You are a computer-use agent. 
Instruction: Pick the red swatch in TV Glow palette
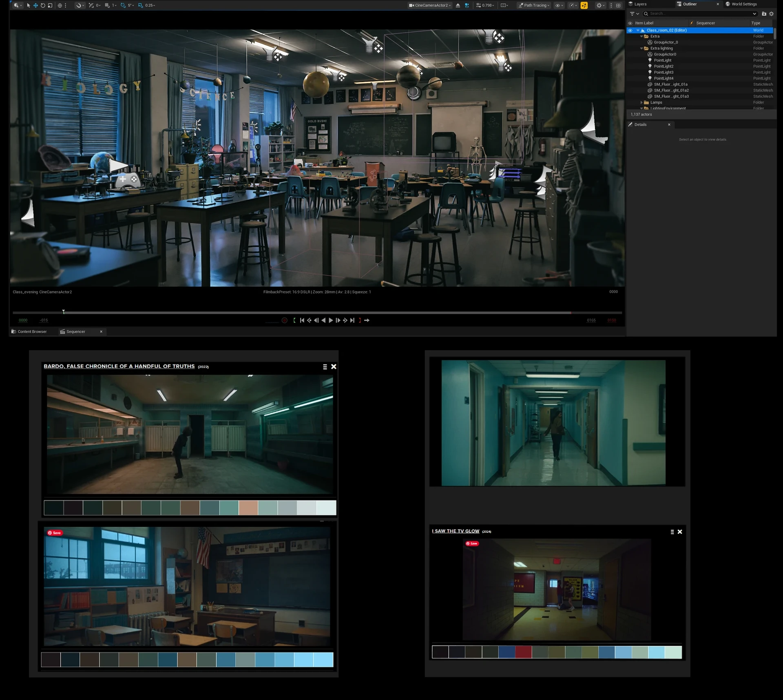tap(524, 652)
